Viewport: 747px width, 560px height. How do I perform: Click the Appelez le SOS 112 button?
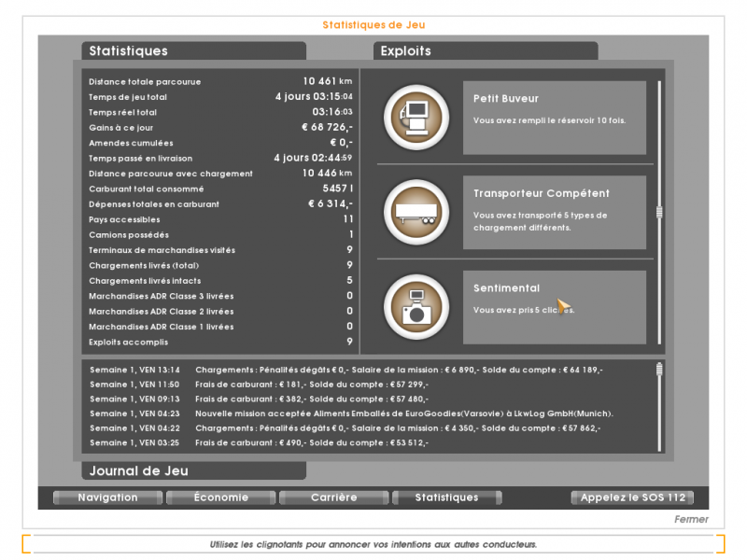point(632,497)
